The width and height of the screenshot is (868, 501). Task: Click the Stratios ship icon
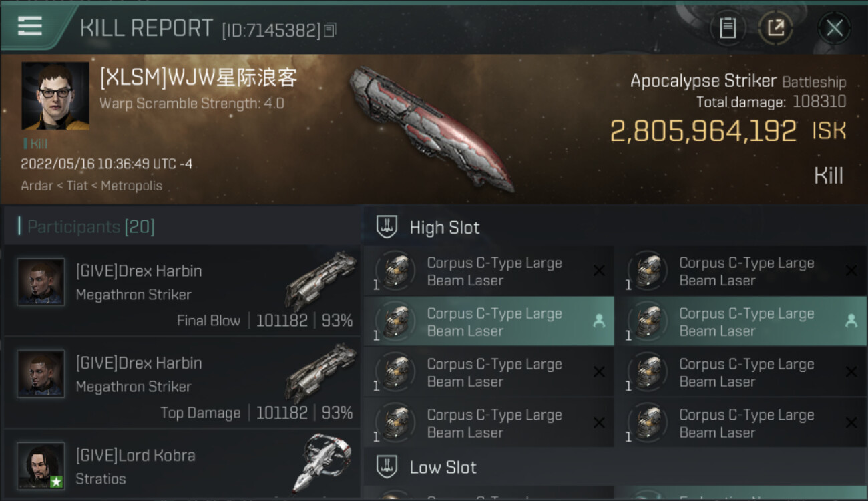pyautogui.click(x=322, y=462)
